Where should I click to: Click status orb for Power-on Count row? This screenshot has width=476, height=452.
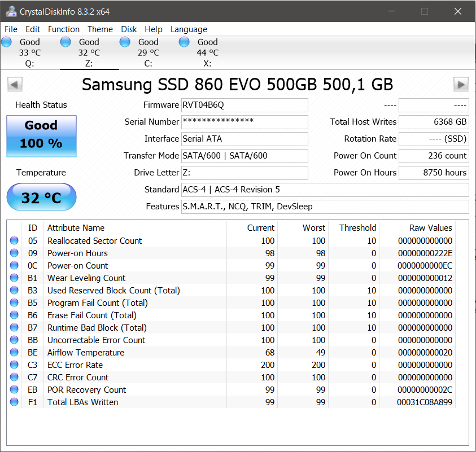point(14,265)
